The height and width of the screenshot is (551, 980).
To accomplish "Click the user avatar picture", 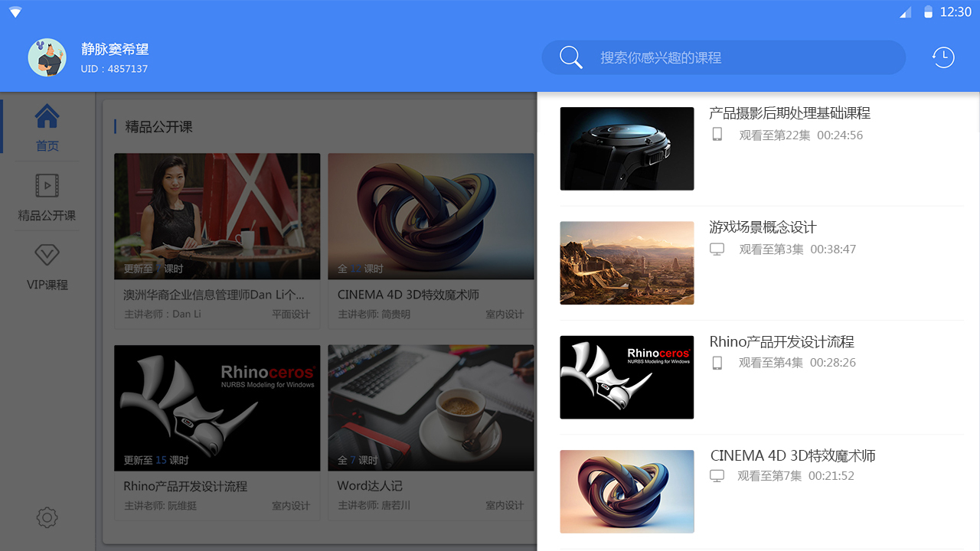I will click(x=47, y=57).
